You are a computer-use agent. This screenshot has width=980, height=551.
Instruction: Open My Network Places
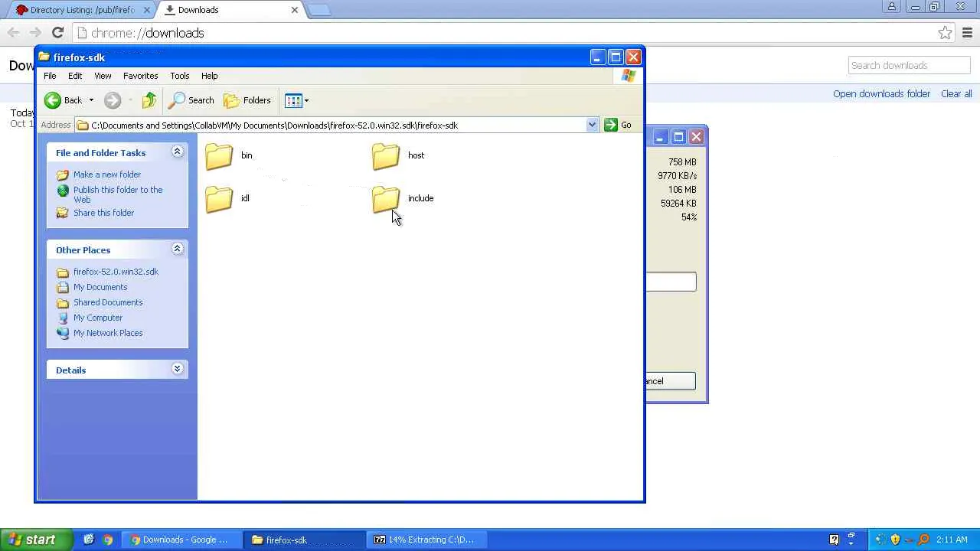(x=108, y=333)
